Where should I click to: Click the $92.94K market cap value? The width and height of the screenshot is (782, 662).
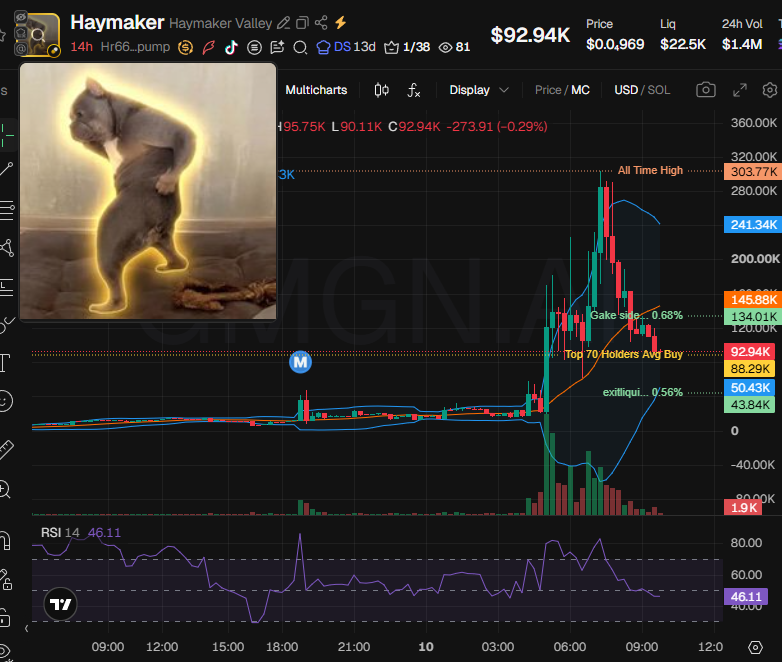click(x=530, y=35)
